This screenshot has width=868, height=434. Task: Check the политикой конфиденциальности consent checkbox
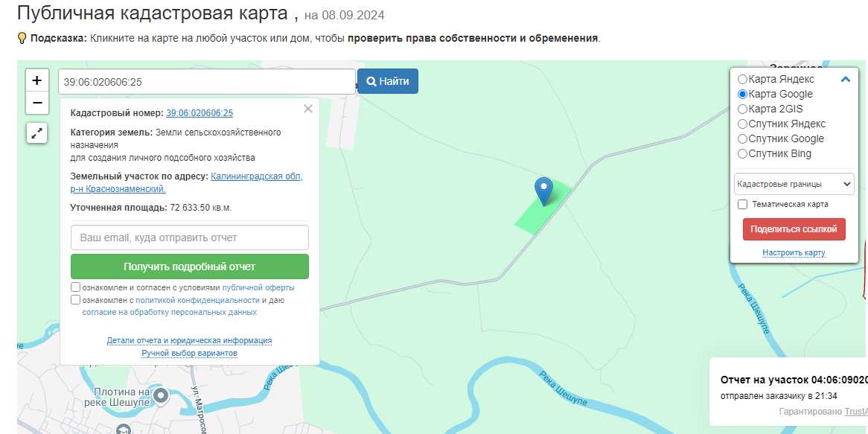75,300
